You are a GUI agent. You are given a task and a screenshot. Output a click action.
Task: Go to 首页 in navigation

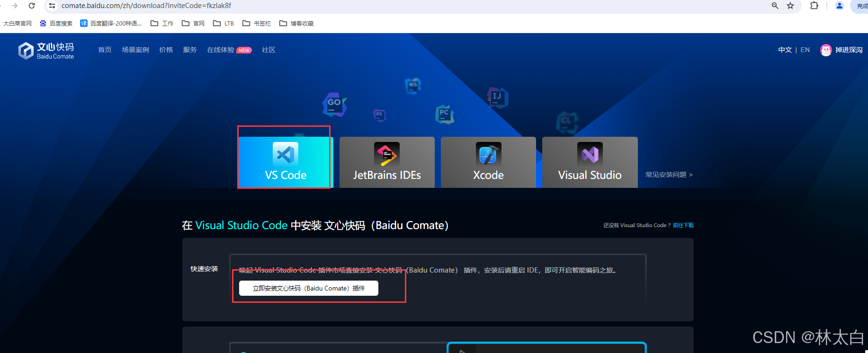click(105, 50)
